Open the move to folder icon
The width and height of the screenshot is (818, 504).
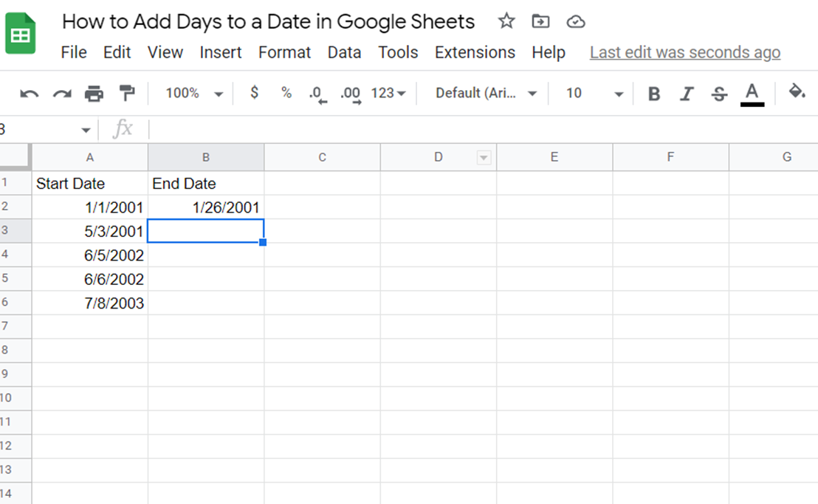540,21
